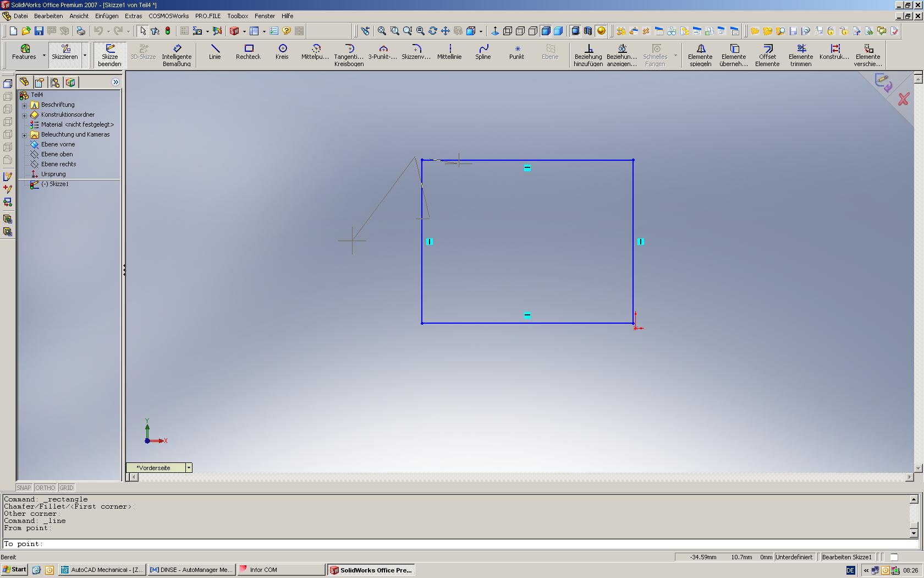Click the new document icon
This screenshot has height=578, width=924.
13,31
